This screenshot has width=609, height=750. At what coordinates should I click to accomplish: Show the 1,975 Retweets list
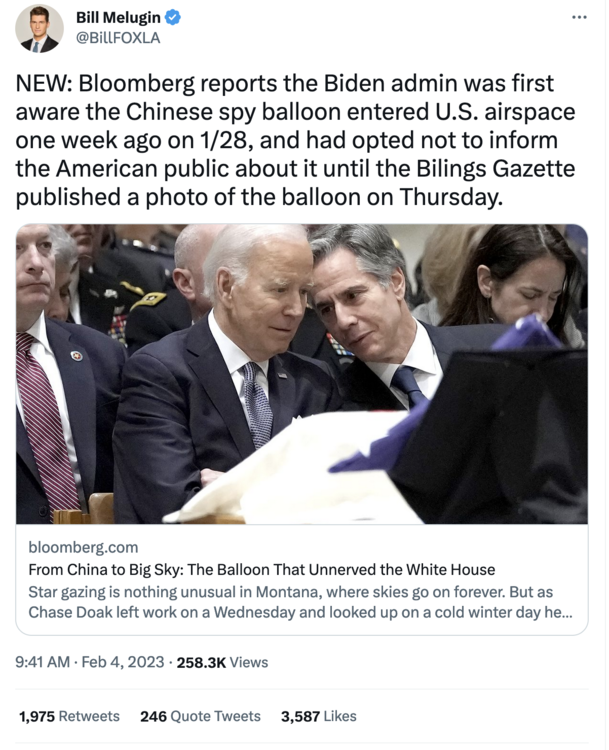click(69, 717)
